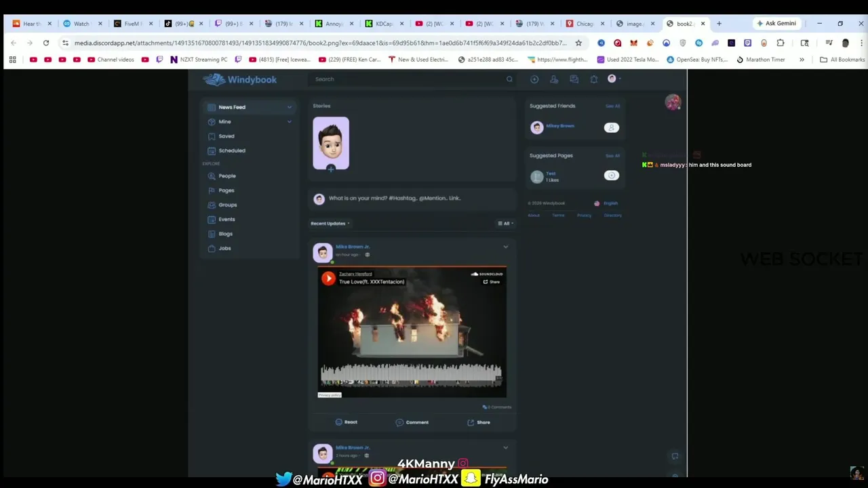Click the Ask Gemini button
The height and width of the screenshot is (488, 868).
tap(776, 24)
